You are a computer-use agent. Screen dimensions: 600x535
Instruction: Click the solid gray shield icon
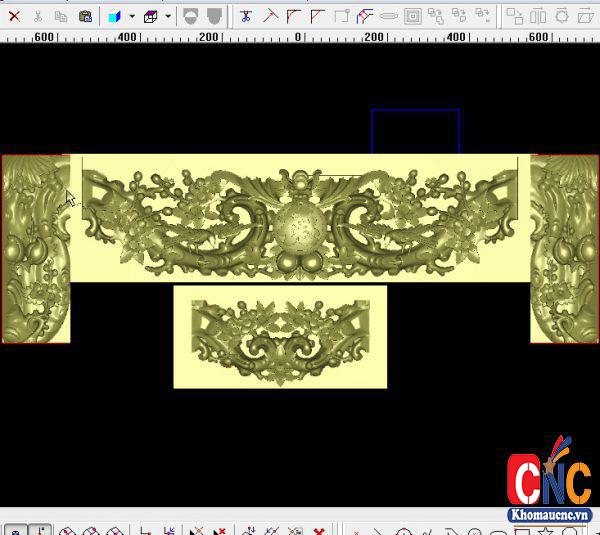214,16
